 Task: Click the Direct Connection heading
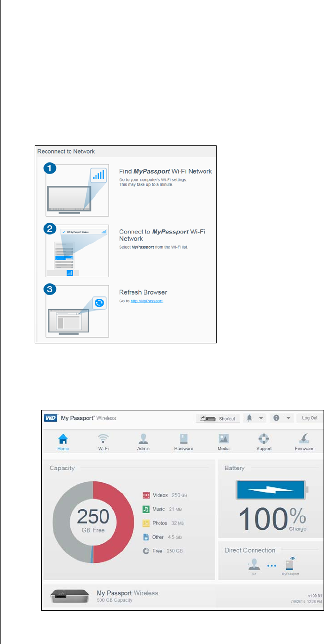(x=250, y=550)
